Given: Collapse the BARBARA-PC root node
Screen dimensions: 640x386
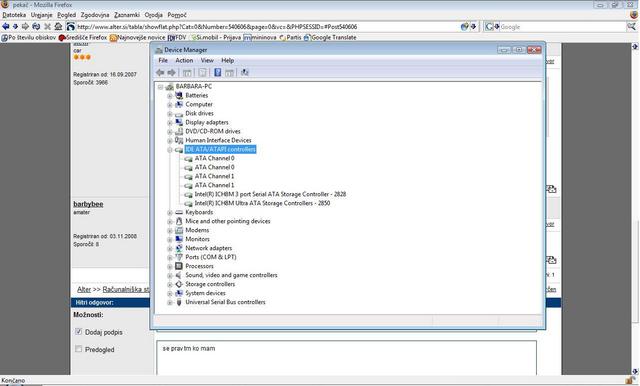Looking at the screenshot, I should (160, 87).
